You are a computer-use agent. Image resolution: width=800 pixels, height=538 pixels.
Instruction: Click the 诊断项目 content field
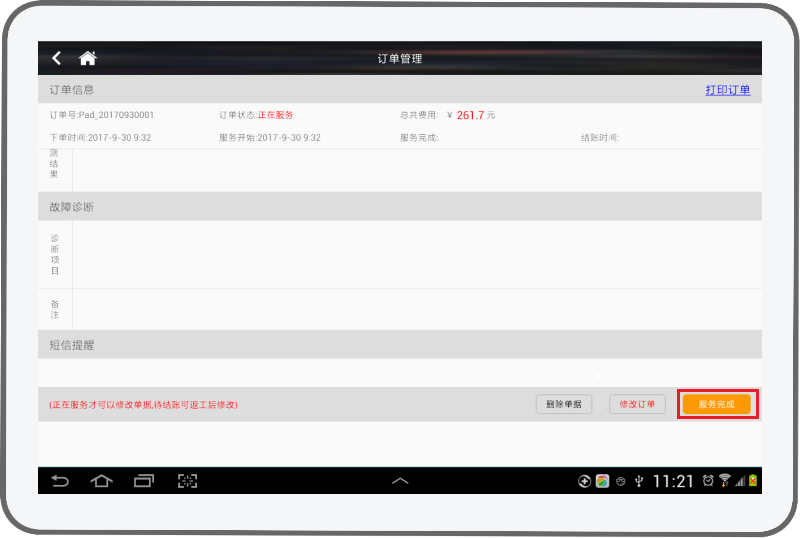click(415, 255)
